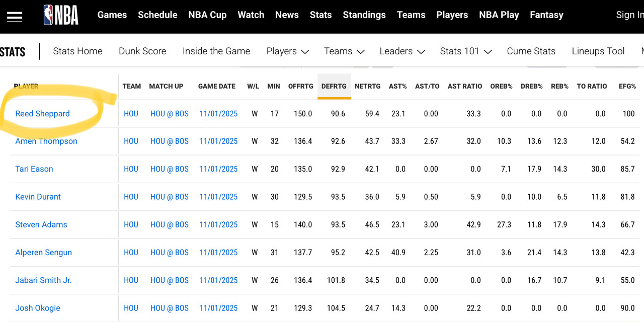Open Teams in top black navigation bar
644x322 pixels.
click(411, 15)
